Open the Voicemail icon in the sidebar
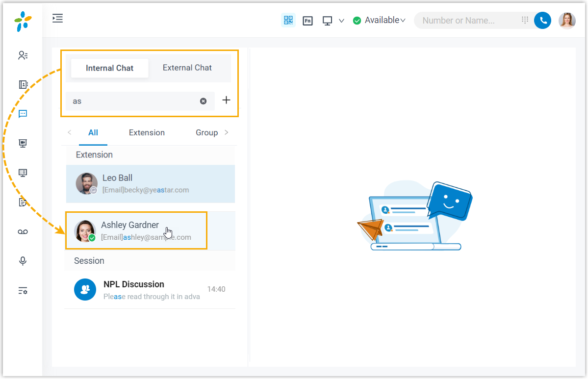 coord(23,231)
